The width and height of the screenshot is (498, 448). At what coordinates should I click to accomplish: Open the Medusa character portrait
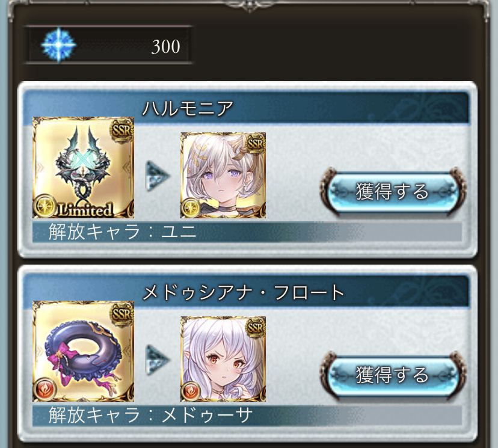(223, 359)
